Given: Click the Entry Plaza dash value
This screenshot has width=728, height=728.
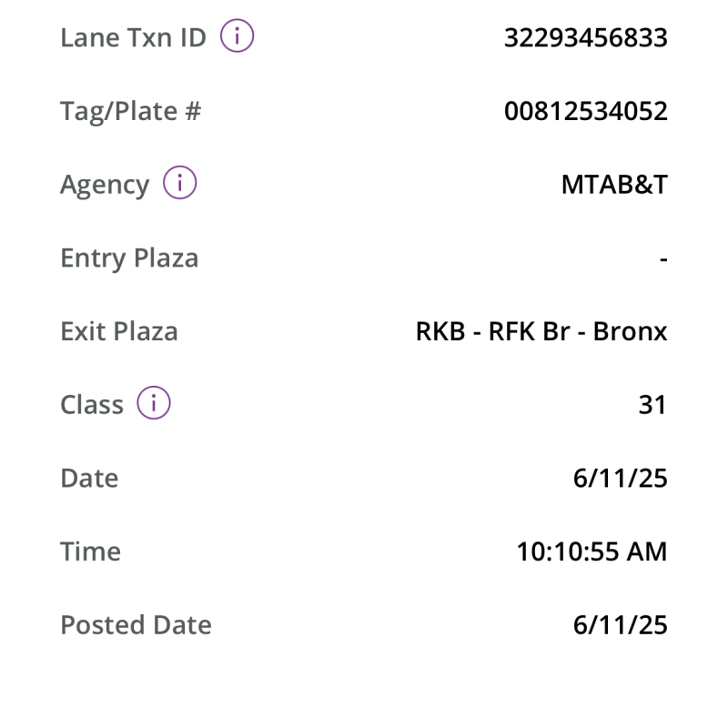Looking at the screenshot, I should (663, 259).
